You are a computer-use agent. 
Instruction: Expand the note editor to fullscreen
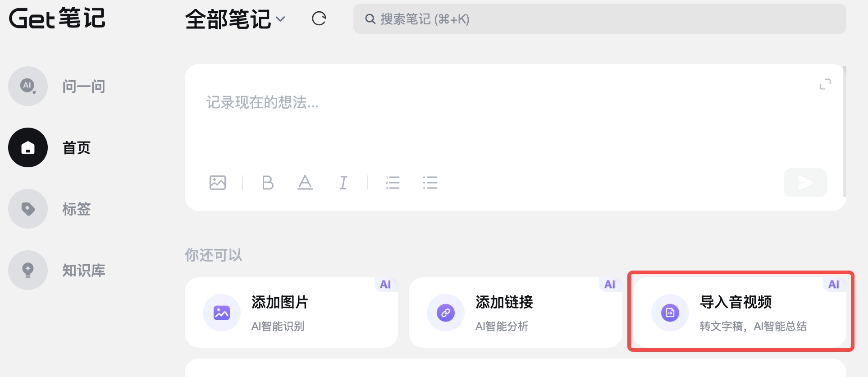point(825,84)
